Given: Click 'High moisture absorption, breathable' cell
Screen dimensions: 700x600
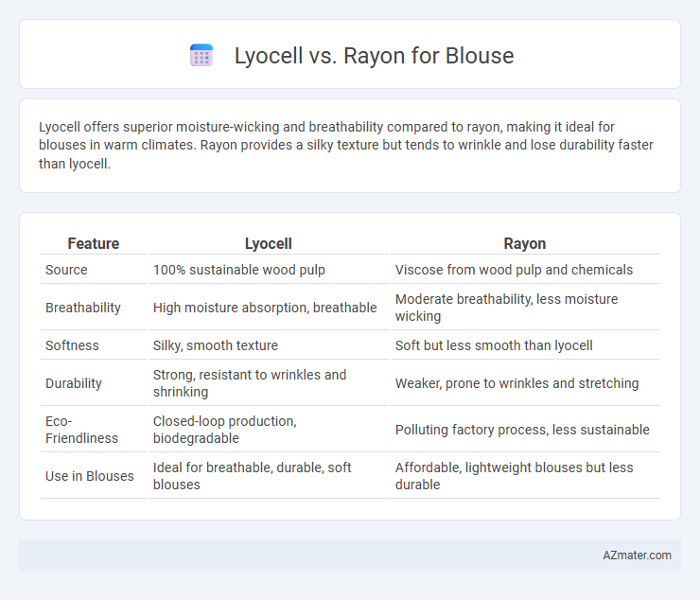Looking at the screenshot, I should [x=265, y=308].
